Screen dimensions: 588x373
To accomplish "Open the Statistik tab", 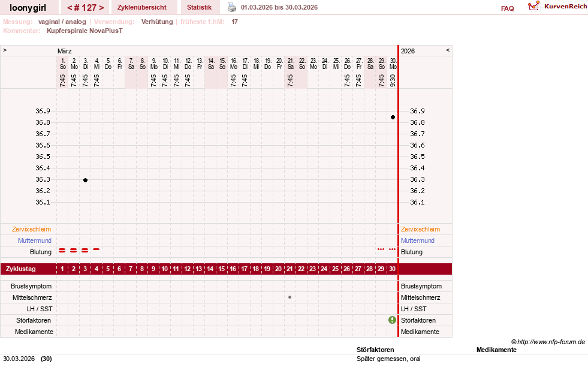I will pyautogui.click(x=199, y=8).
